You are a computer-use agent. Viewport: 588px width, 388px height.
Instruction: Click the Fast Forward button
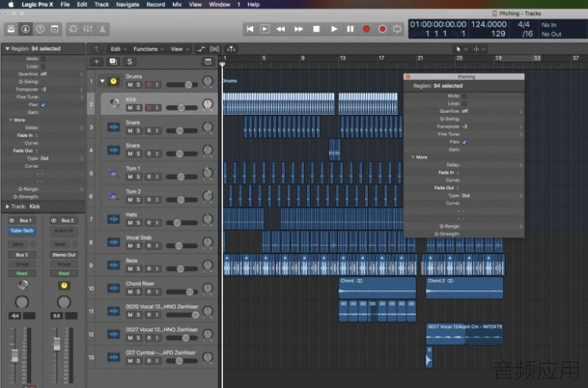tap(299, 29)
